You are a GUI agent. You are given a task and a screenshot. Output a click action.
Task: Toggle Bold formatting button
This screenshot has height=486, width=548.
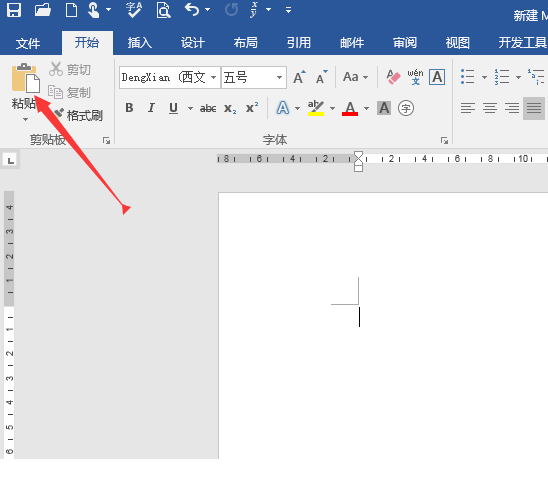(x=129, y=108)
